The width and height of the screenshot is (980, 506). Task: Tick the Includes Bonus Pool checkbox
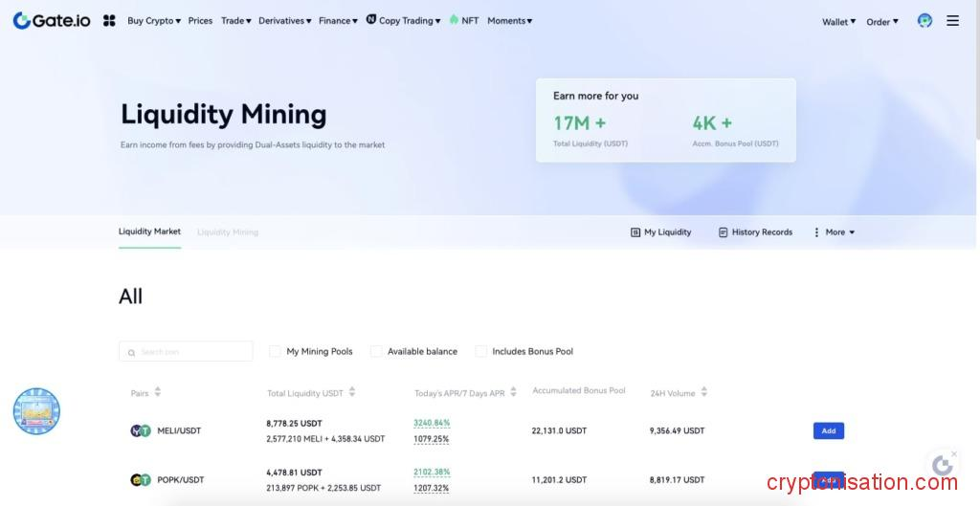click(480, 351)
